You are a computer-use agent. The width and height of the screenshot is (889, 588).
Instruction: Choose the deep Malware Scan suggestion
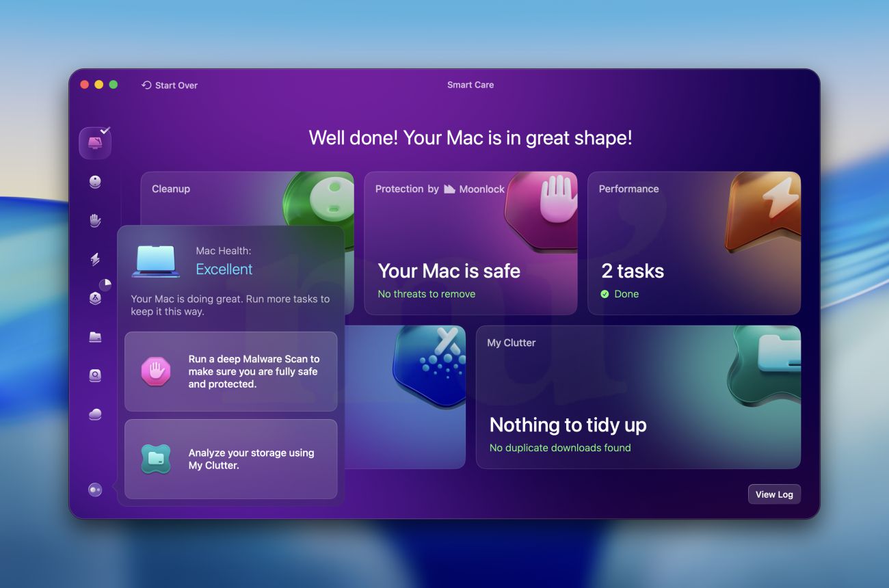[x=230, y=371]
